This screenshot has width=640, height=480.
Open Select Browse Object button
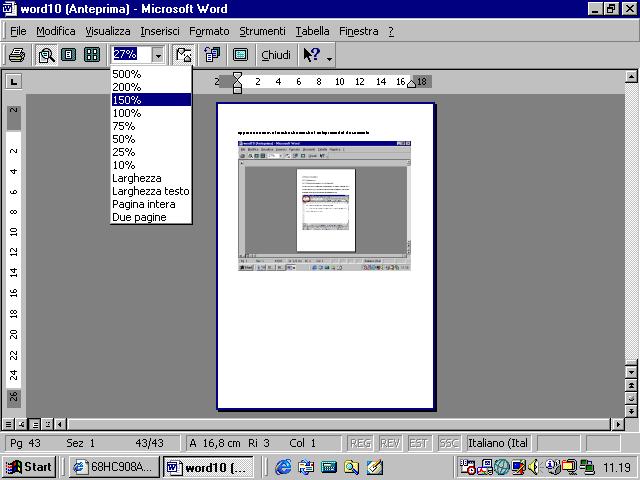coord(631,398)
